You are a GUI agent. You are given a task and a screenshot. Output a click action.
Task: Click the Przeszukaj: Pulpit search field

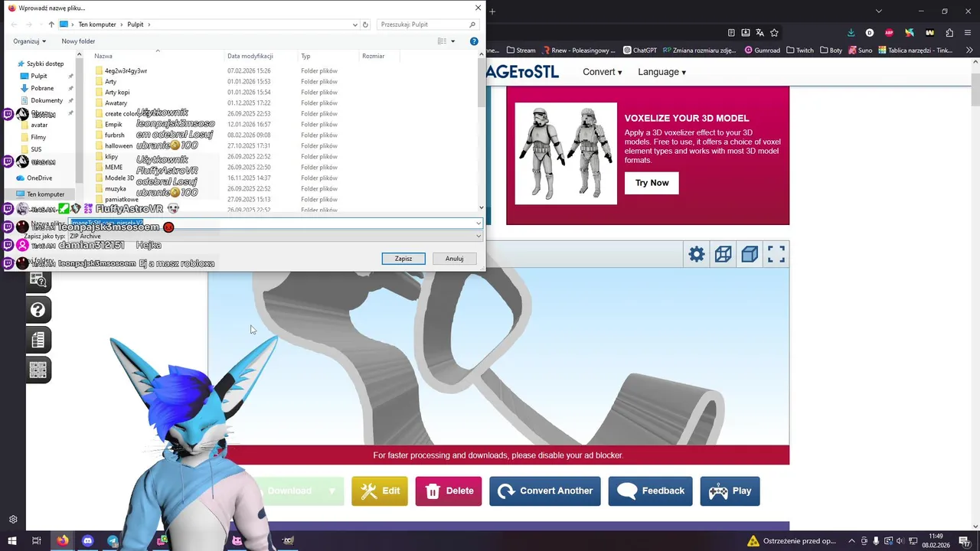[x=426, y=24]
